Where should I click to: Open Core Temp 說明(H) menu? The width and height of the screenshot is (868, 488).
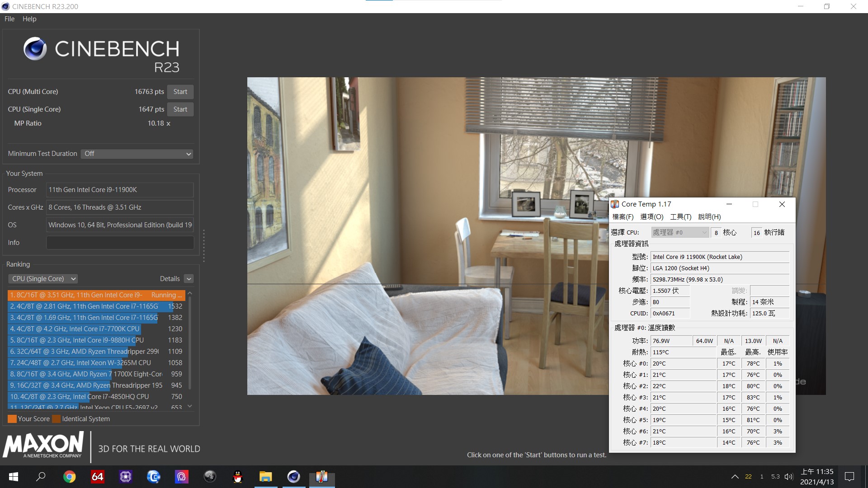(710, 217)
